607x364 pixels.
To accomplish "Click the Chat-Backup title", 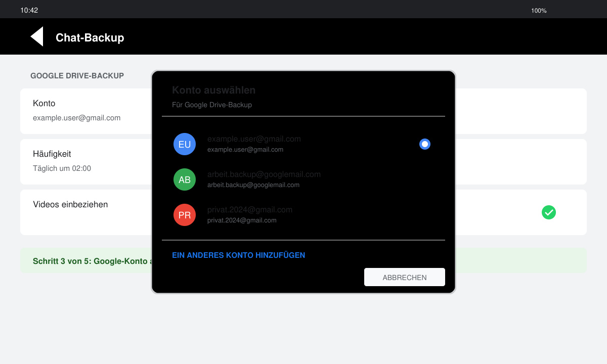I will coord(90,37).
